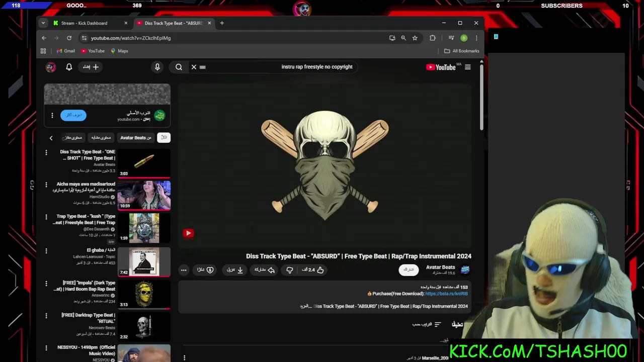This screenshot has height=362, width=644.
Task: Open options menu for kush beat video
Action: pyautogui.click(x=46, y=217)
